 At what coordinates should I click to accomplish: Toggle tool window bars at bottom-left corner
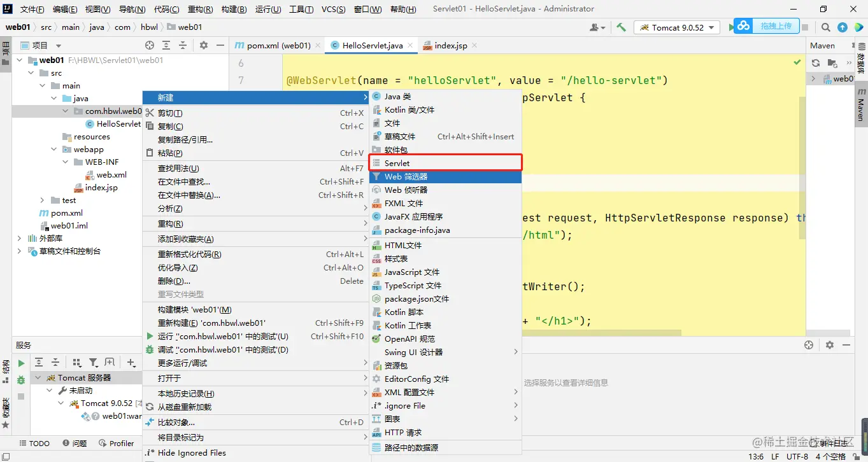6,456
